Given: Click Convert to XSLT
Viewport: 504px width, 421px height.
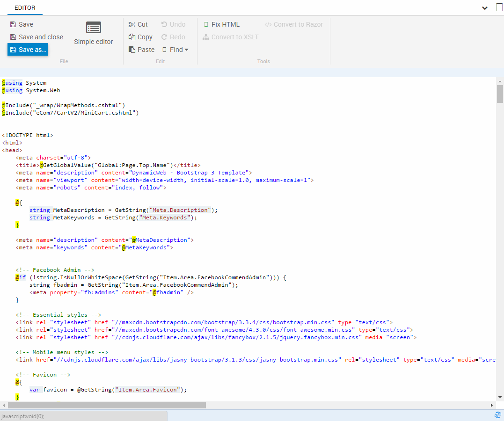Looking at the screenshot, I should tap(230, 37).
